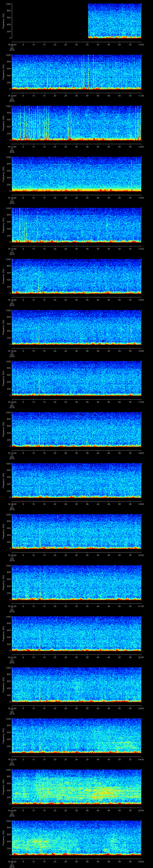Select the time label 16:25:00
Screen dimensions: 153x868
pos(12,861)
